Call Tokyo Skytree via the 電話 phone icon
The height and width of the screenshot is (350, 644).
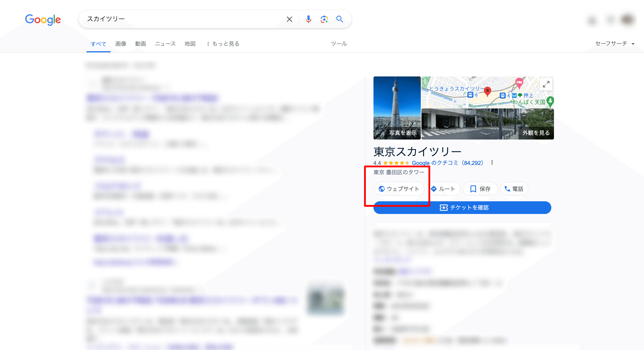click(x=508, y=189)
